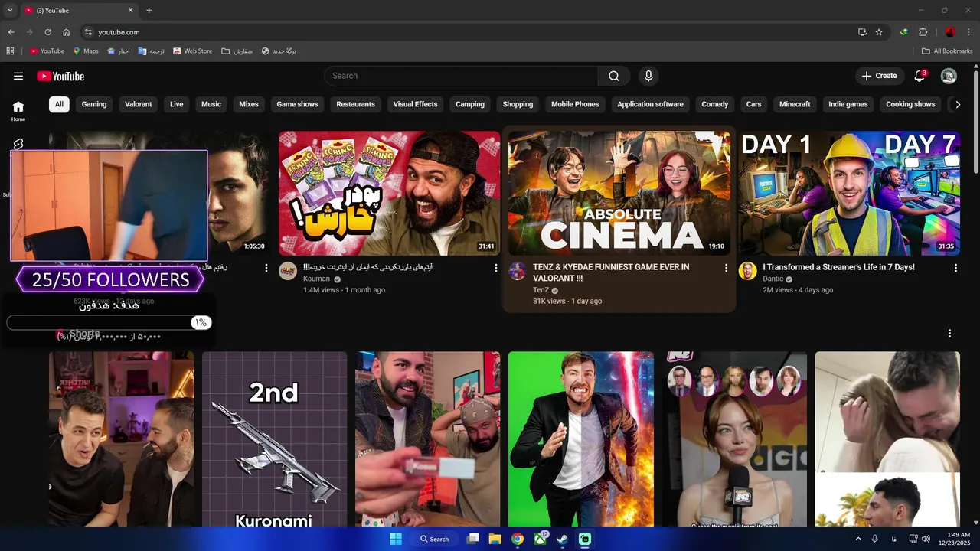Open Chrome extensions puzzle icon
This screenshot has width=980, height=551.
pyautogui.click(x=923, y=32)
